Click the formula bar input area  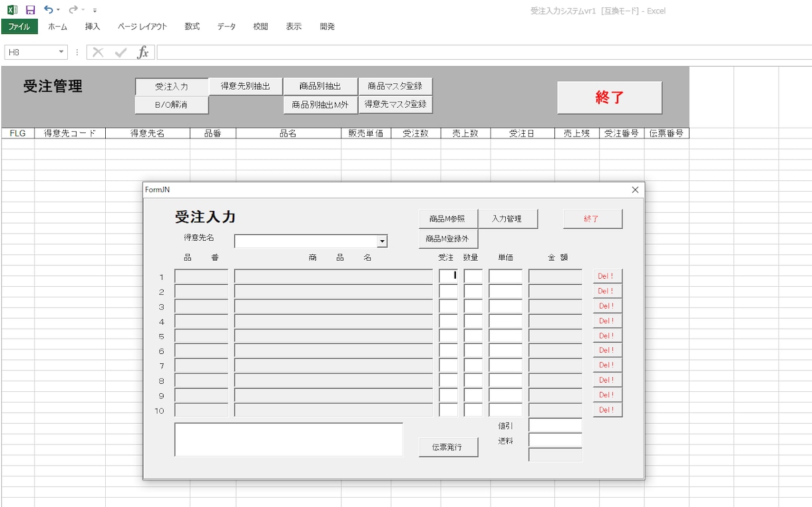point(484,52)
